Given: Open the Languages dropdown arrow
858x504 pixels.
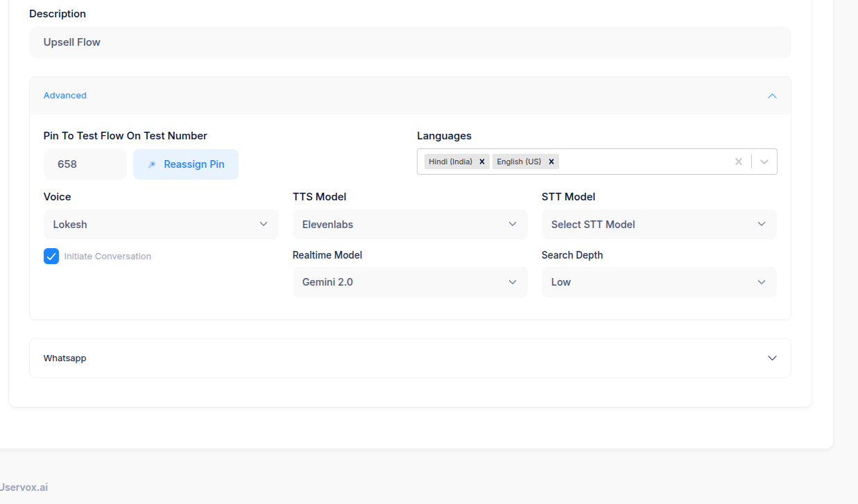Looking at the screenshot, I should coord(764,162).
